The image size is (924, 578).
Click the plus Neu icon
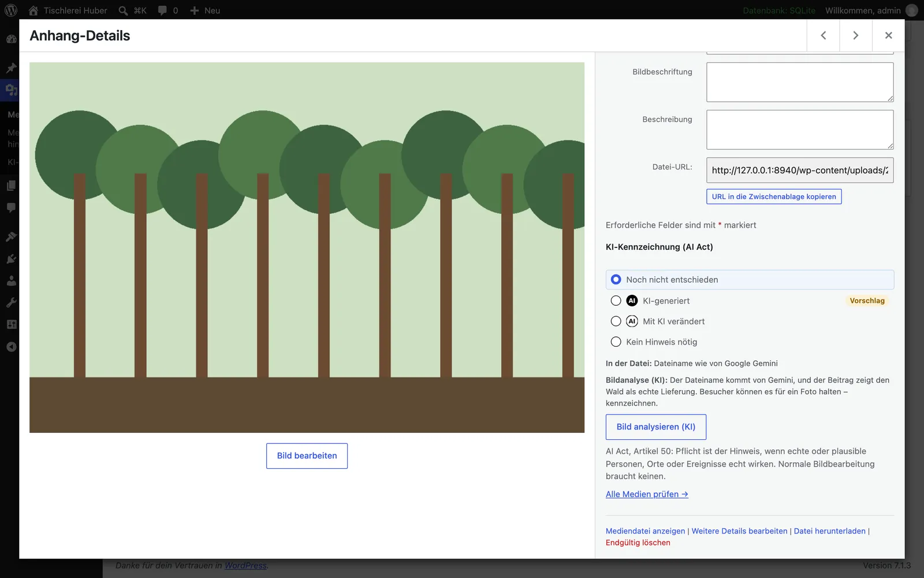(x=195, y=10)
